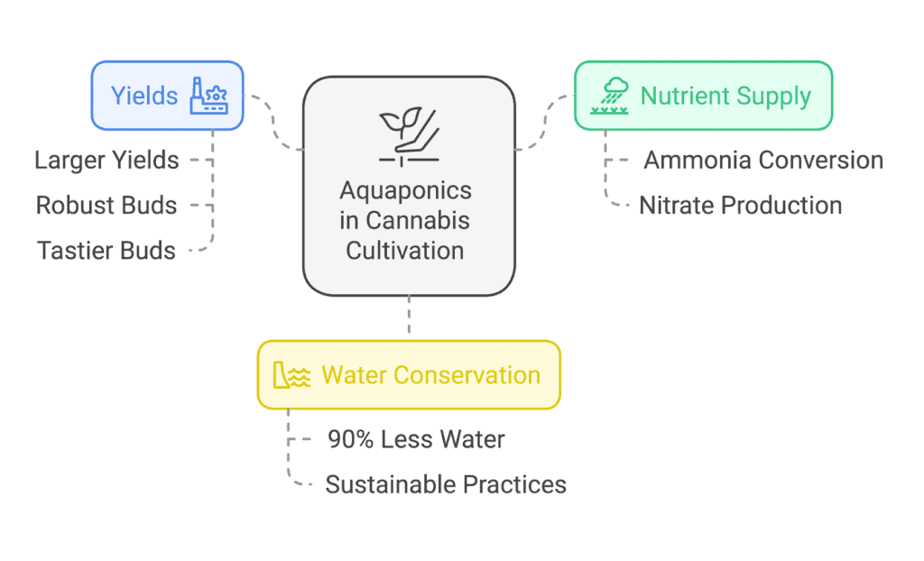Viewport: 924px width, 561px height.
Task: Click dashed connector between Nutrient Supply and center
Action: click(544, 122)
